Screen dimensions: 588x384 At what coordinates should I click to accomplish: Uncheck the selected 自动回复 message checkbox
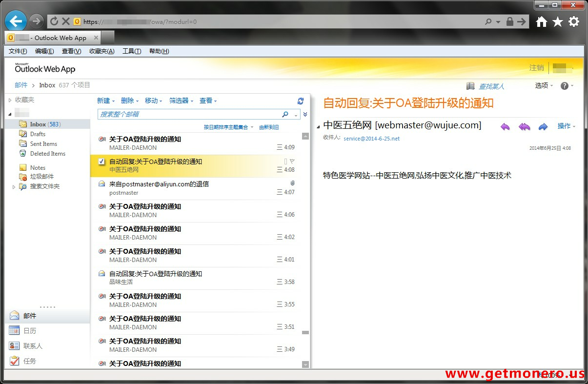point(101,162)
